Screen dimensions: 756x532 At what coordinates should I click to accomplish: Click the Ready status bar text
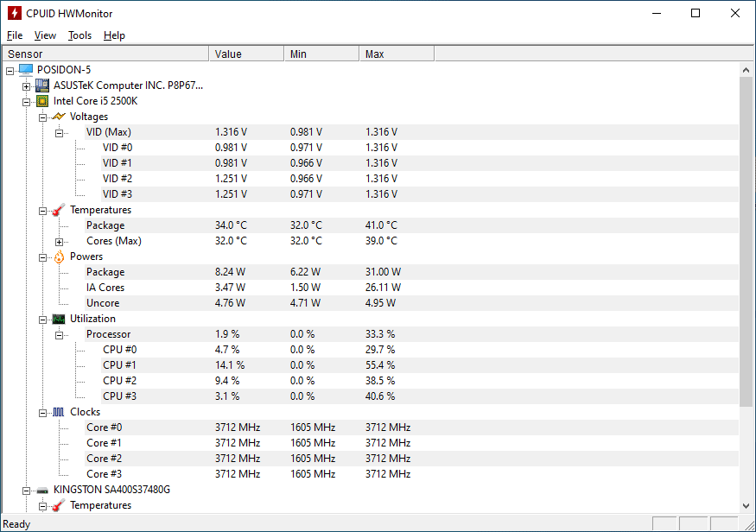click(16, 524)
